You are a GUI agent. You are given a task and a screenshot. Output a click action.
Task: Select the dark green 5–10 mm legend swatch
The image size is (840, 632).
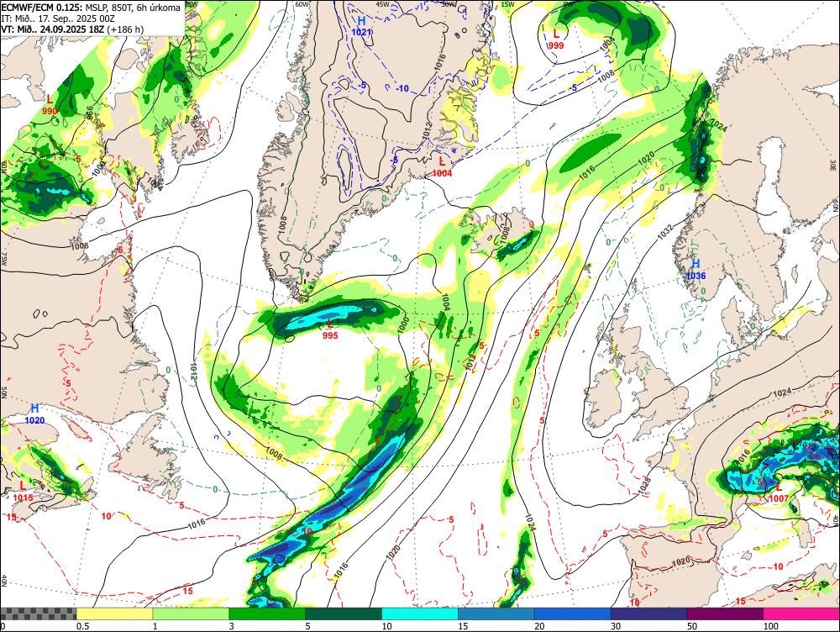[x=344, y=614]
